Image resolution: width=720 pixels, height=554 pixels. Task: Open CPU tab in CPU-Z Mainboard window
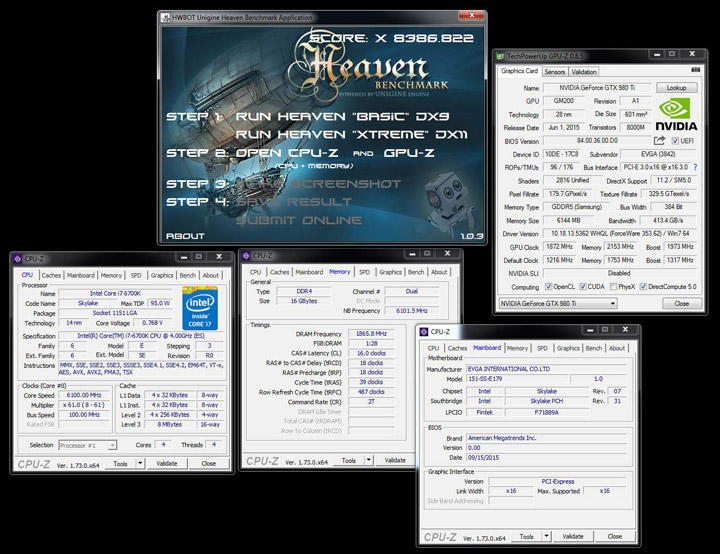(x=433, y=348)
